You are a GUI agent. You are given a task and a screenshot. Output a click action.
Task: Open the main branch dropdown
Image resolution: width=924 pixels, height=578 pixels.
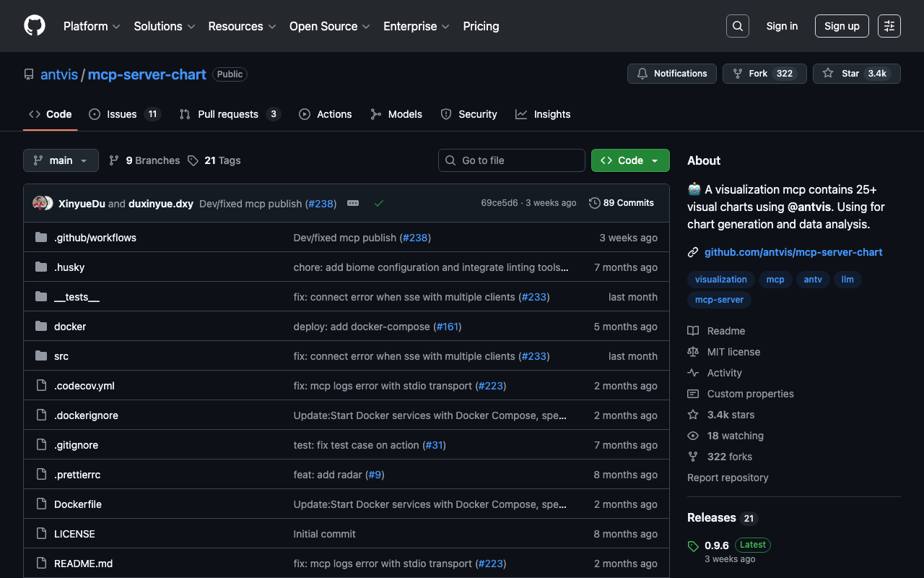click(61, 160)
